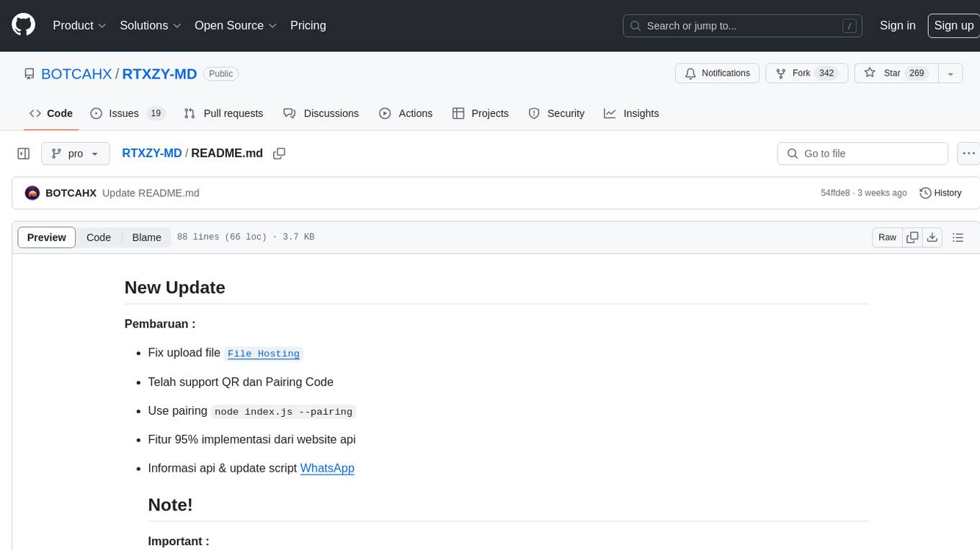Expand the file tree side panel
Screen dimensions: 980x551
24,154
